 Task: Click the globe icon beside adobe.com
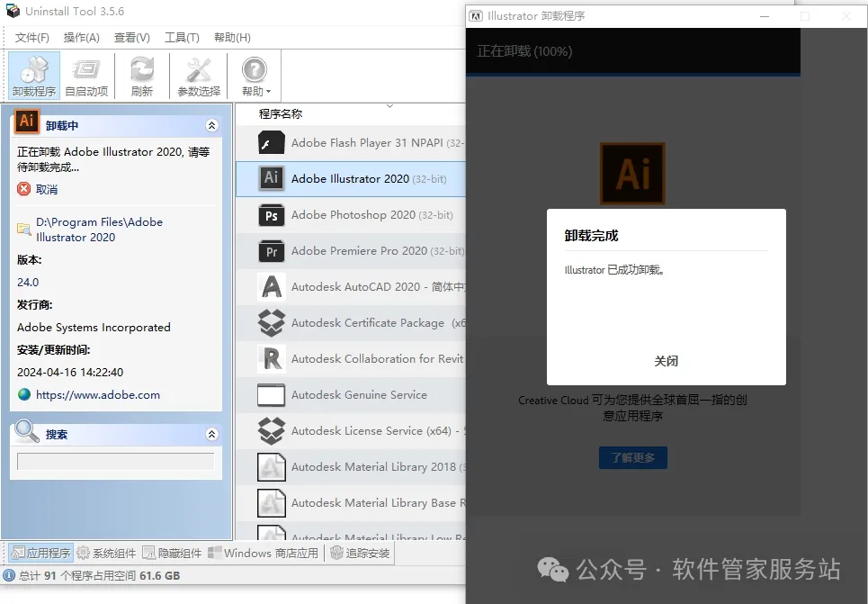tap(23, 394)
